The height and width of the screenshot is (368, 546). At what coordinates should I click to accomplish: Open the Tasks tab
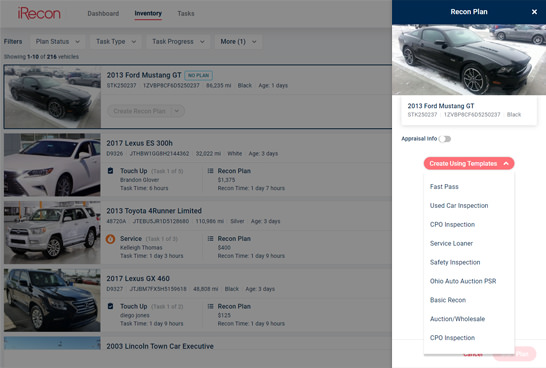186,14
